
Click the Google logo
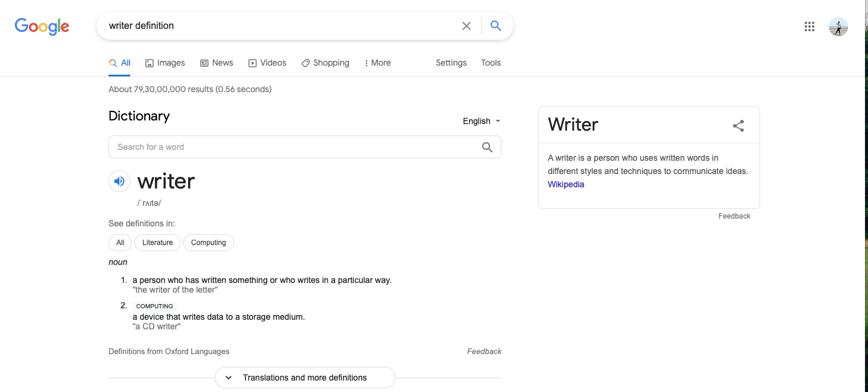coord(42,26)
